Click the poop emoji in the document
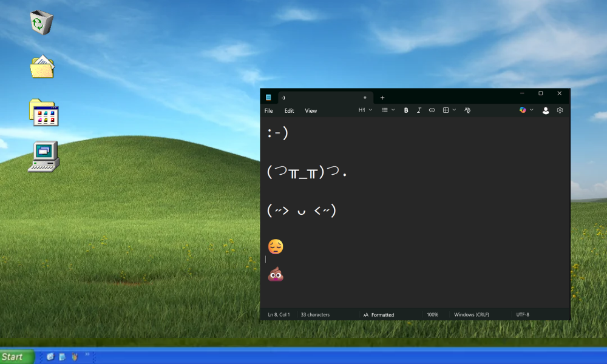Screen dimensions: 607x364 point(276,274)
